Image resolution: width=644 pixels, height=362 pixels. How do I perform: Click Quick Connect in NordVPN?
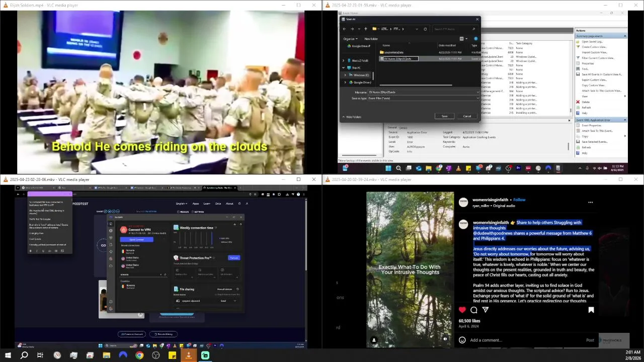click(x=136, y=240)
